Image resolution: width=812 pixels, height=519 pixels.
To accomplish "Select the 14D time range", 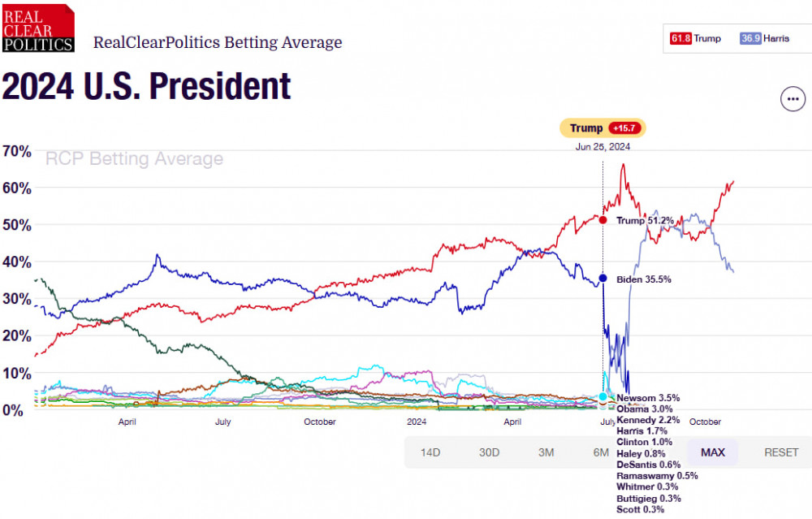I will pyautogui.click(x=432, y=452).
